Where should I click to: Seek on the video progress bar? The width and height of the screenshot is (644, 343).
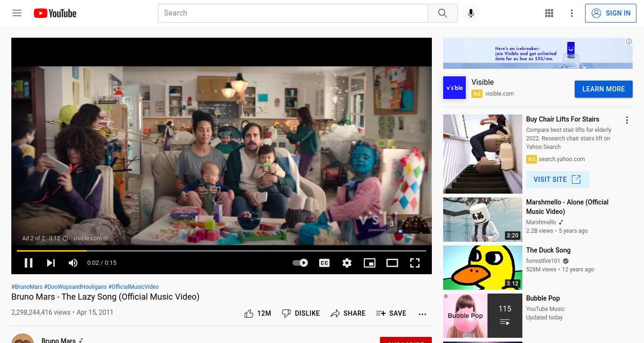pyautogui.click(x=222, y=251)
